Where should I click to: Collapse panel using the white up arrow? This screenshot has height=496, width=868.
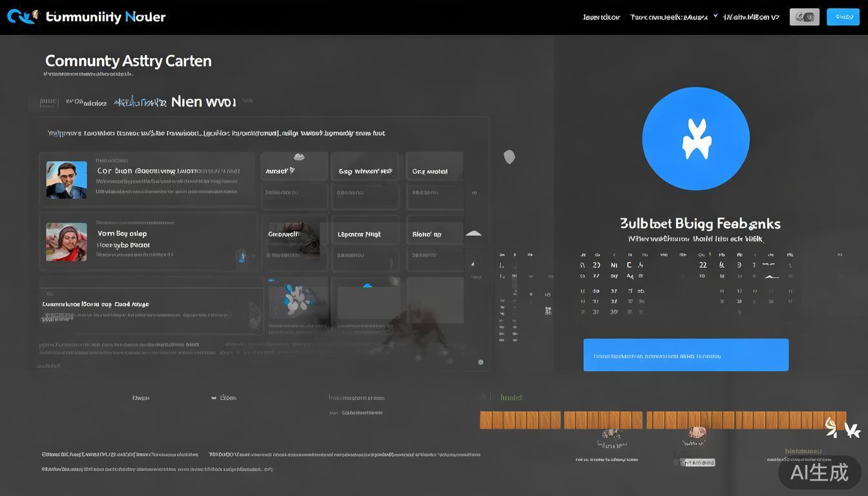coord(473,234)
